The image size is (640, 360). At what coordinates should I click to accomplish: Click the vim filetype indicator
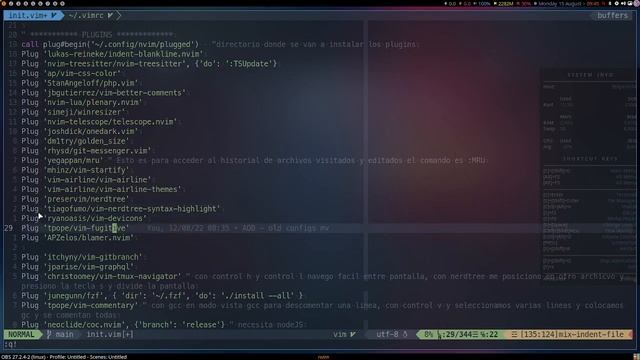coord(344,334)
